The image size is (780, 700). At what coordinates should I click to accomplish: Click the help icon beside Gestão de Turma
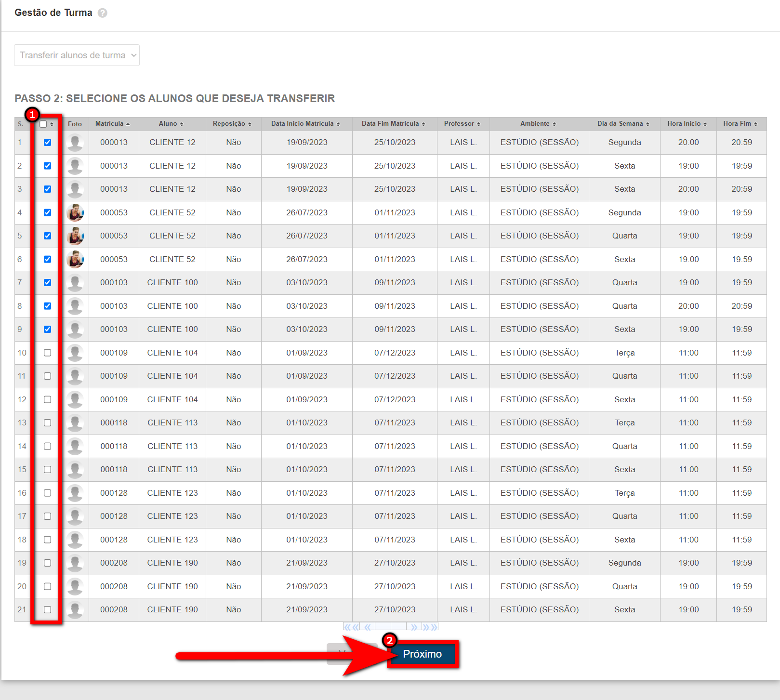tap(102, 13)
